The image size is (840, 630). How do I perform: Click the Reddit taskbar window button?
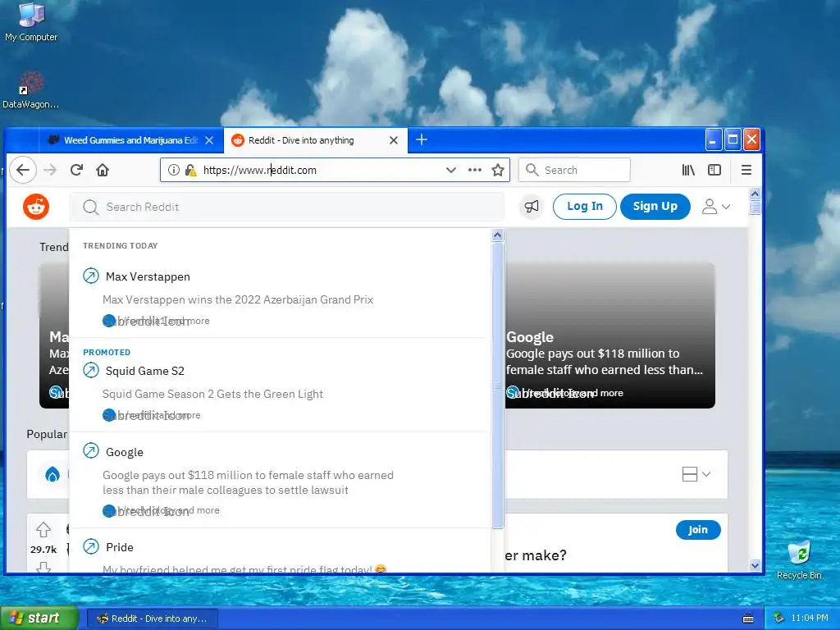[x=152, y=619]
